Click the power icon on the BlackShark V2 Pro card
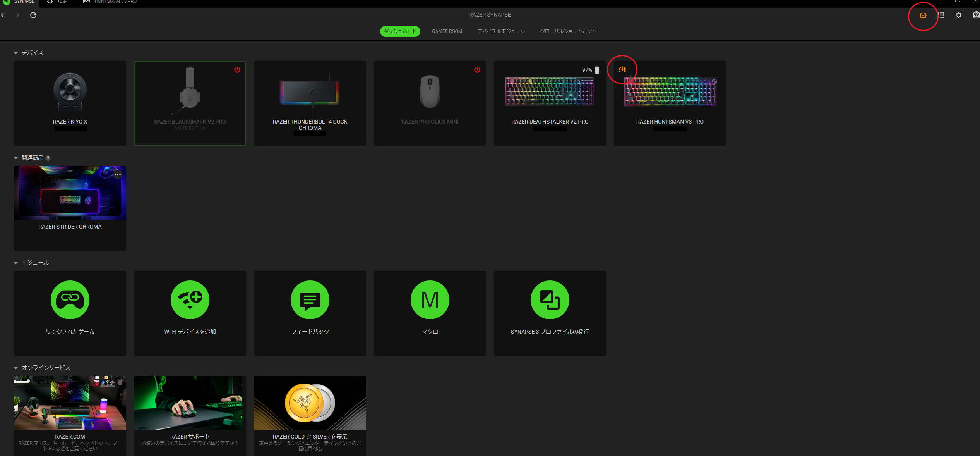980x456 pixels. [x=237, y=70]
